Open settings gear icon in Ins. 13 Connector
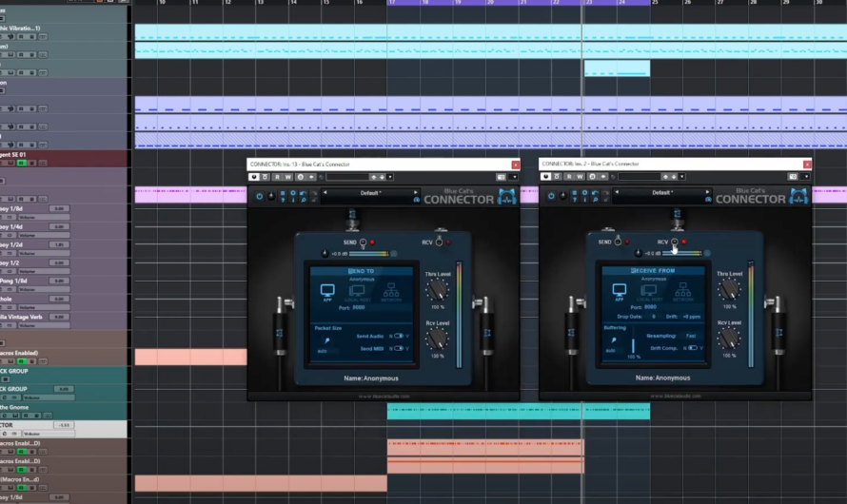Screen dimensions: 847x504 tap(293, 193)
